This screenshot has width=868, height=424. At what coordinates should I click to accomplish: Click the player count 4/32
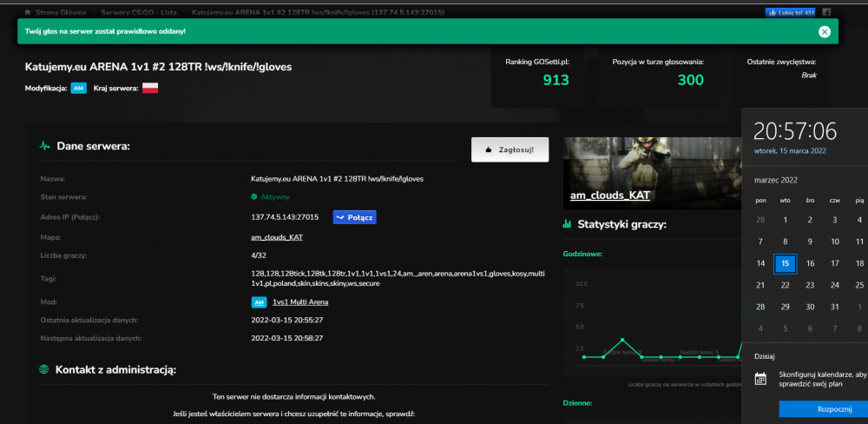(x=259, y=256)
